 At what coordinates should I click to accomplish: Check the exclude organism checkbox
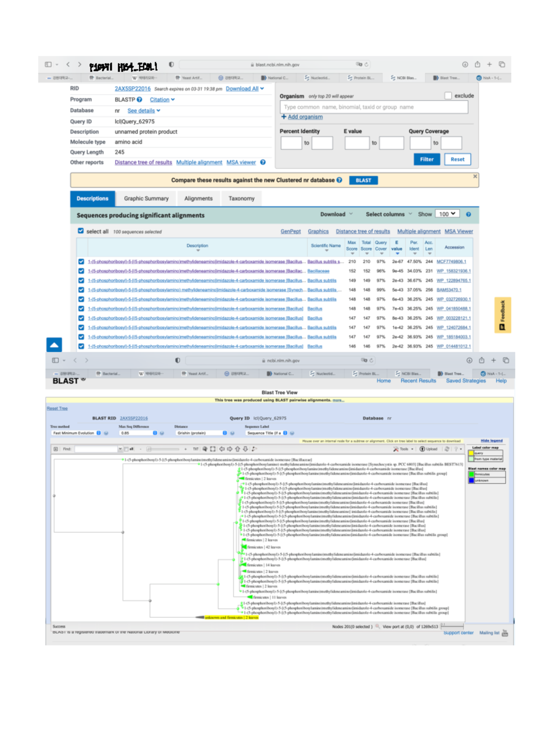click(448, 96)
